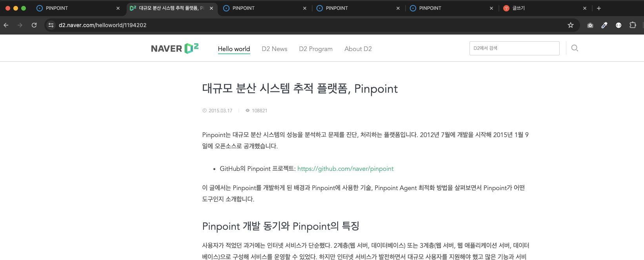Switch to the first PINPOINT tab
Image resolution: width=644 pixels, height=260 pixels.
78,8
